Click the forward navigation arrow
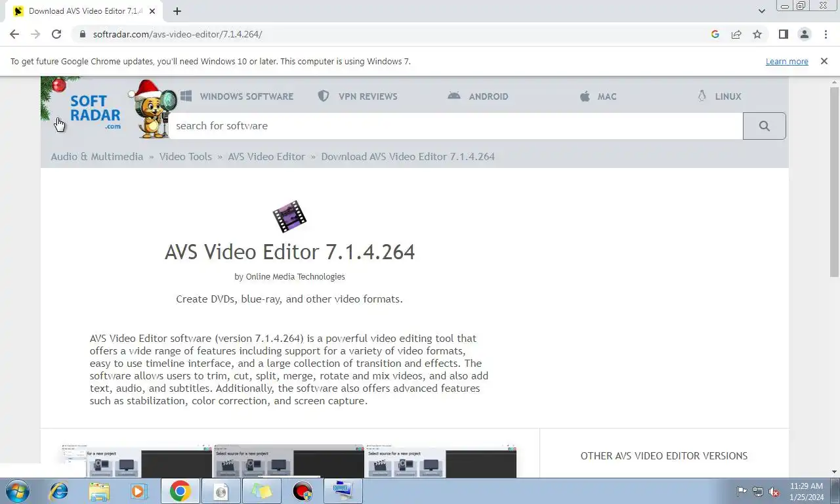 [35, 34]
